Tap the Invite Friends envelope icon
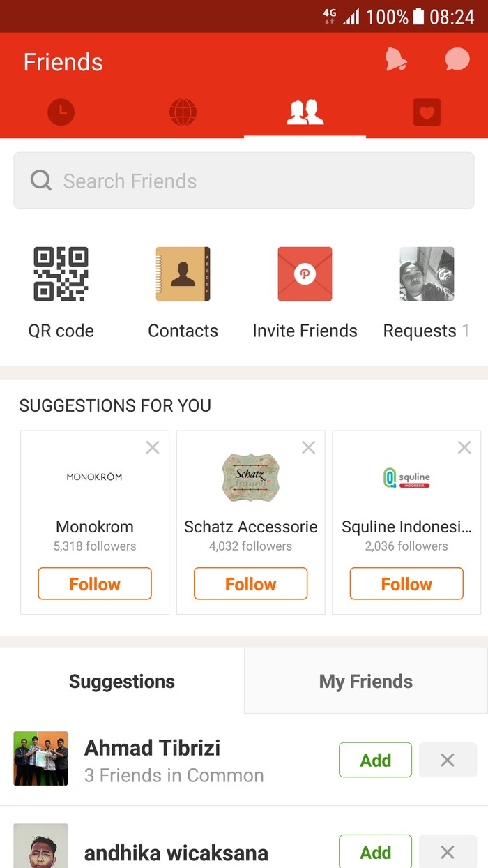Viewport: 488px width, 868px height. coord(305,274)
